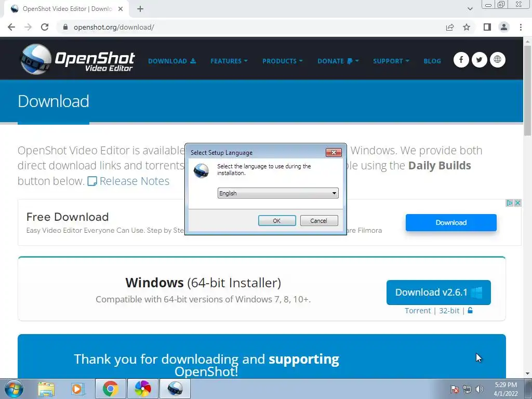Share this page icon in address bar

click(x=450, y=27)
